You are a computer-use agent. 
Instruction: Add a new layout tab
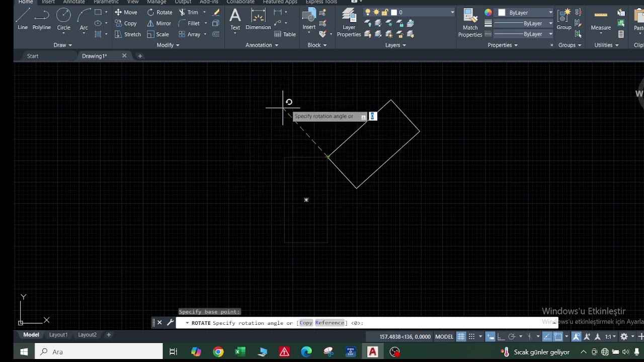click(x=108, y=334)
